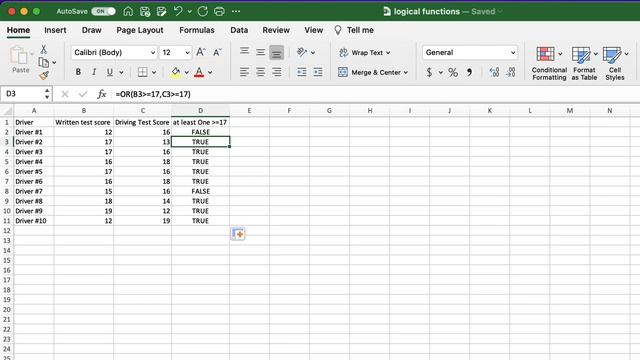Screen dimensions: 640x360
Task: Click the Name Box showing D3
Action: coord(27,94)
